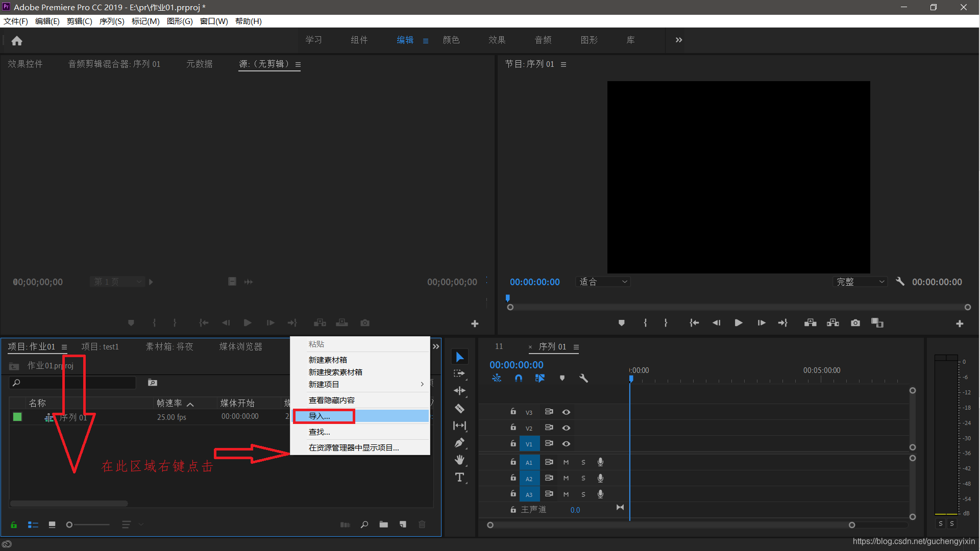Open Program monitor button editor plus
The width and height of the screenshot is (980, 551).
[960, 324]
